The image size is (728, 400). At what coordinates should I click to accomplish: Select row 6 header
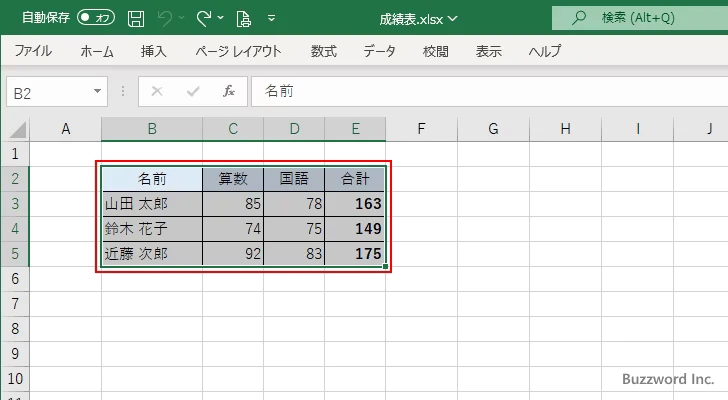click(x=15, y=279)
